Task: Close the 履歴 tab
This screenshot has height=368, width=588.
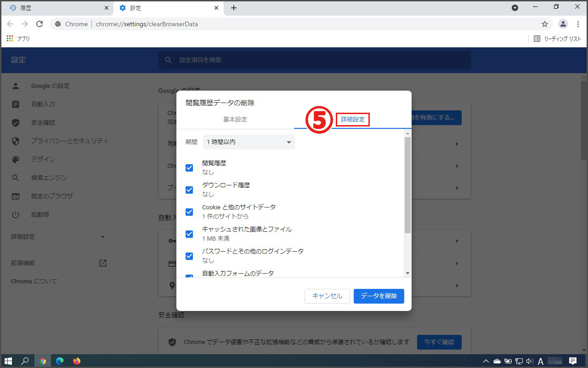Action: point(107,8)
